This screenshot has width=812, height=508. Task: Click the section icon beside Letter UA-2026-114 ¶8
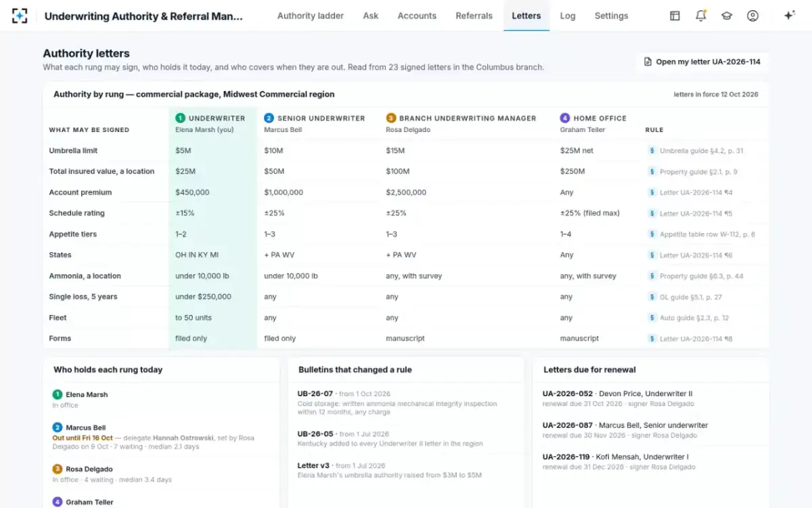click(x=652, y=339)
